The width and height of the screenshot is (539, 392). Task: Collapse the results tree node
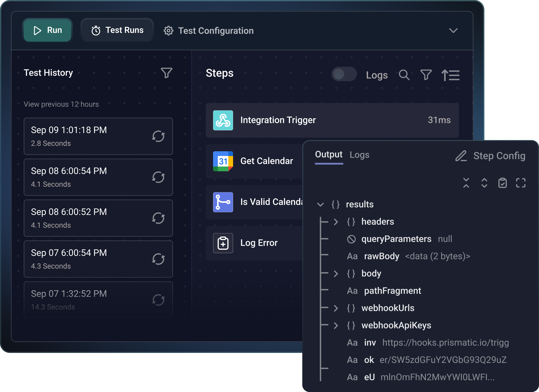tap(320, 204)
